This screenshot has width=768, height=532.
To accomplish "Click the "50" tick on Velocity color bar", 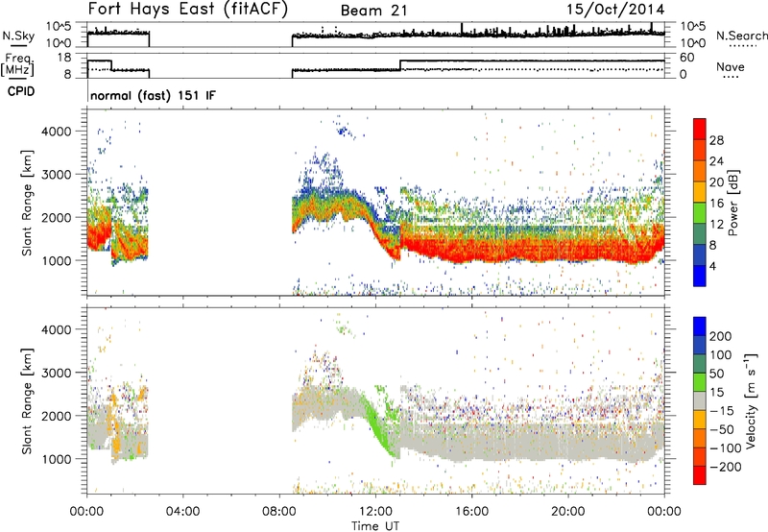I will (716, 374).
